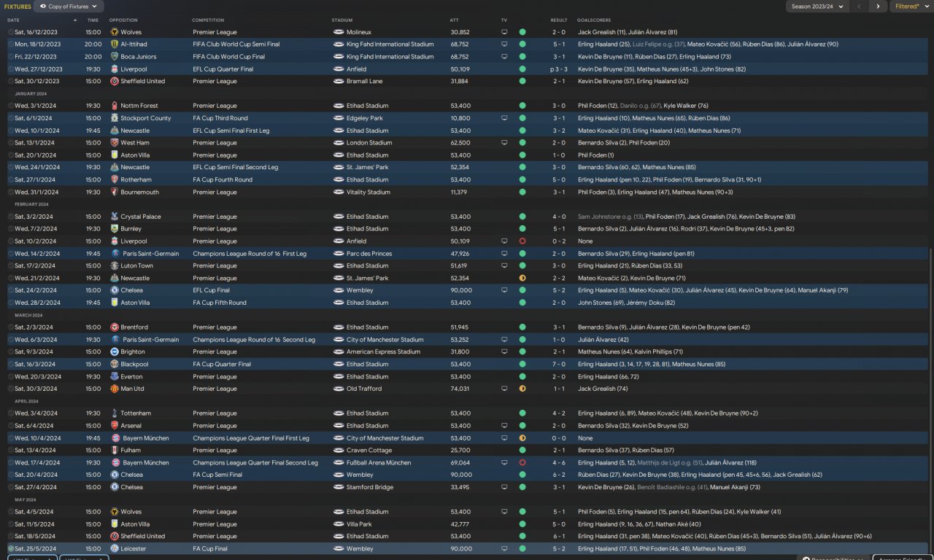Click the stadium icon beside Edgeley Park

point(339,118)
